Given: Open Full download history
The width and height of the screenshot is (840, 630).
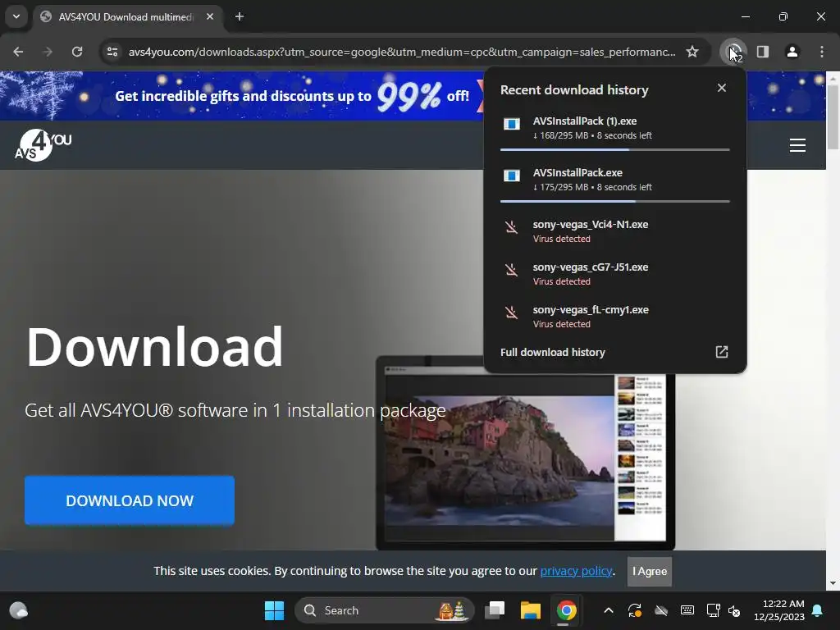Looking at the screenshot, I should (x=552, y=352).
